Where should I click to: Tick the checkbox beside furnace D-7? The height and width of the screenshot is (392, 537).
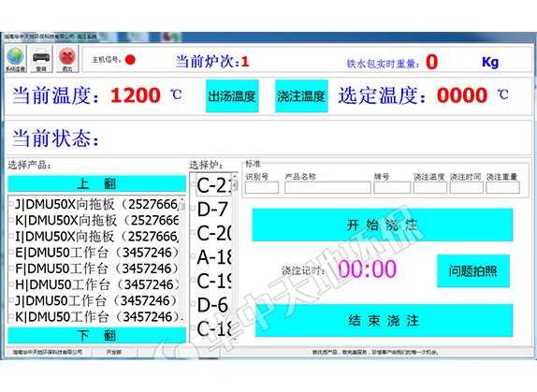tap(193, 209)
